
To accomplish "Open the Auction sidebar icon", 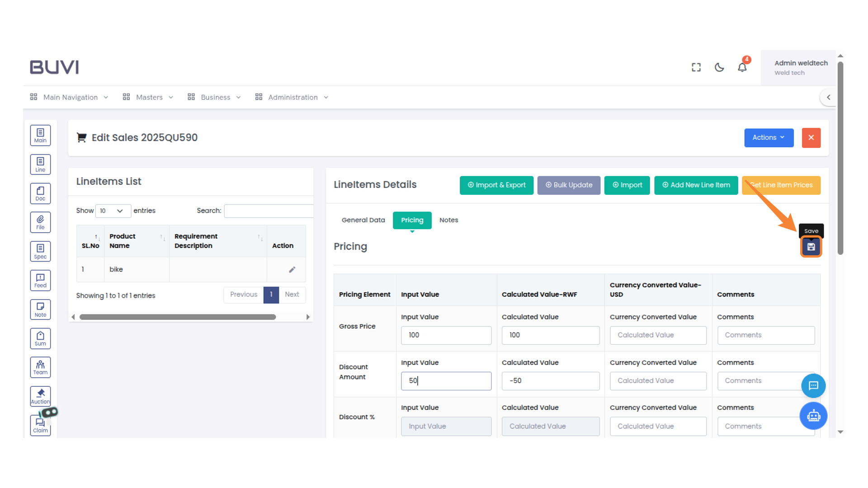I will coord(40,396).
